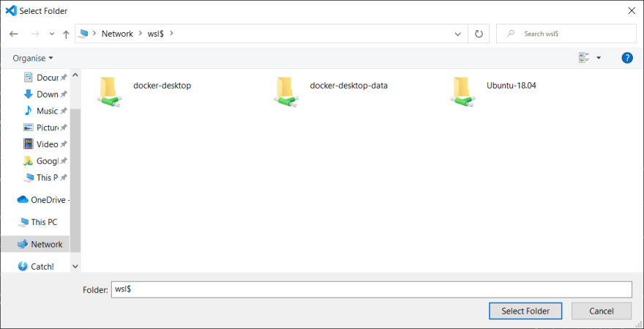This screenshot has width=644, height=329.
Task: Click the OneDrive cloud icon
Action: [22, 200]
